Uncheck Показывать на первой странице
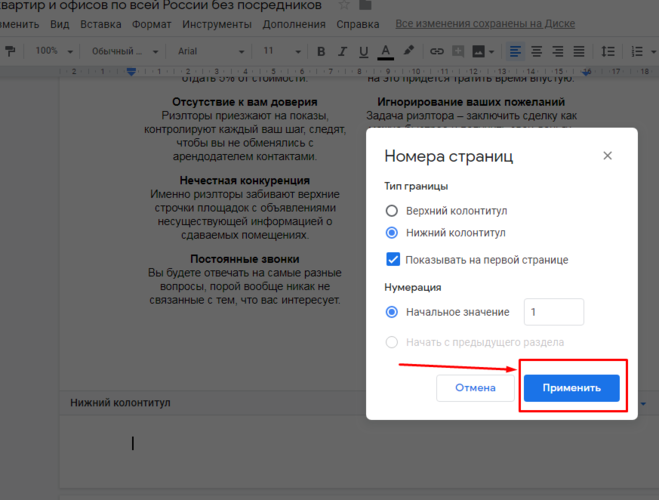 pyautogui.click(x=393, y=260)
